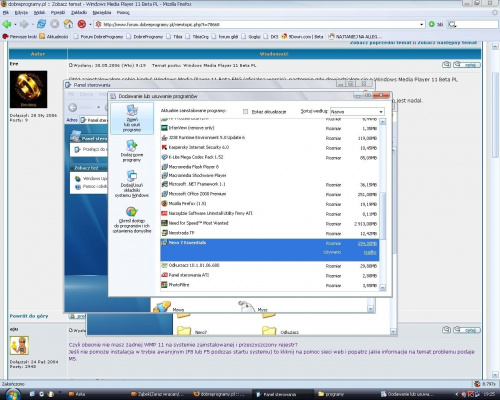The height and width of the screenshot is (400, 500).
Task: Click the eju user avatar
Action: click(19, 345)
